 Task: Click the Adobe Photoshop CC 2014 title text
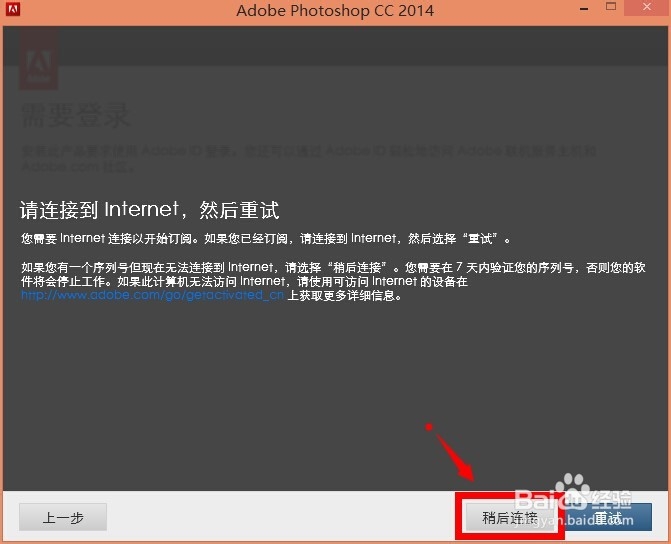pyautogui.click(x=335, y=10)
